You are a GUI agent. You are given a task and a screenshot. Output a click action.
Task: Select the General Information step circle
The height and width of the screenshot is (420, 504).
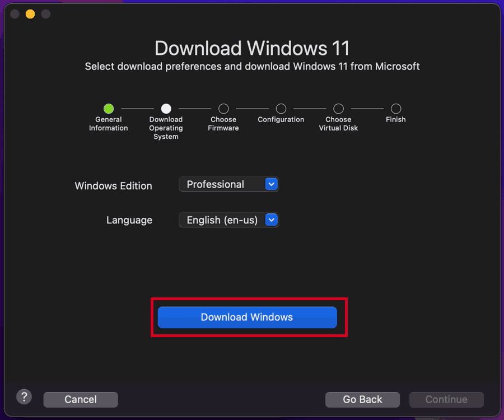pyautogui.click(x=109, y=109)
